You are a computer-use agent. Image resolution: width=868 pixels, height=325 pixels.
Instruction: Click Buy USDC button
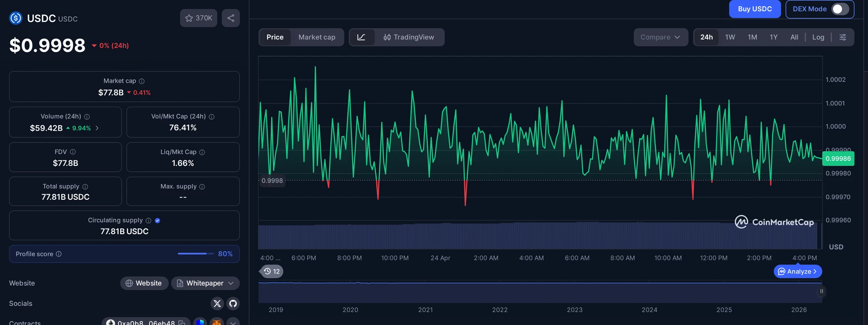755,9
